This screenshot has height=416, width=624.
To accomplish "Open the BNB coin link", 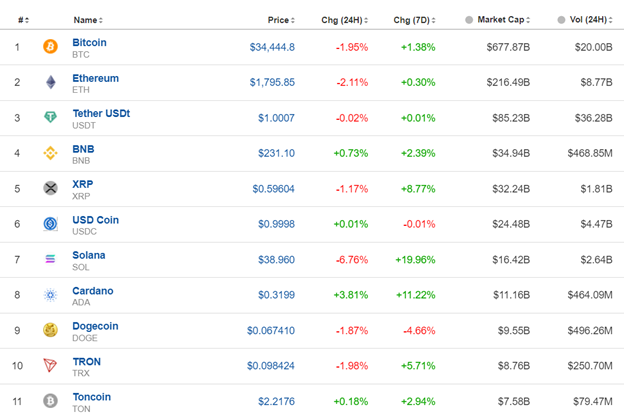I will (x=83, y=149).
